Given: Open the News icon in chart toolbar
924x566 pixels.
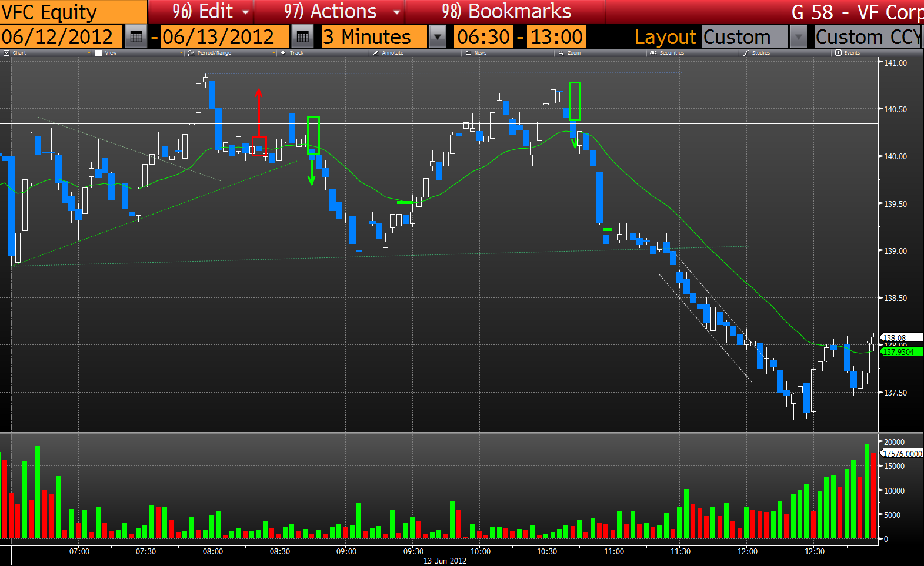Looking at the screenshot, I should pyautogui.click(x=468, y=53).
